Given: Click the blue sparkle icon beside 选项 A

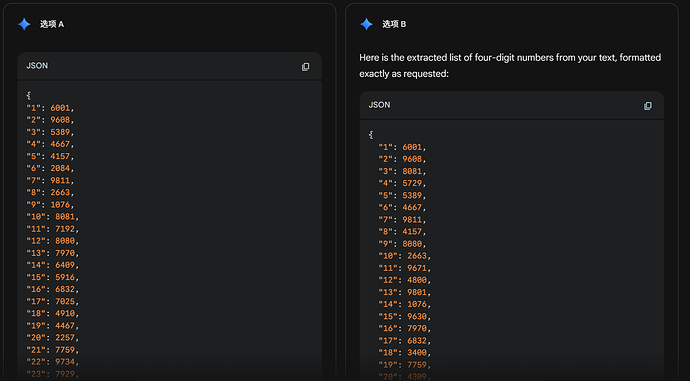Looking at the screenshot, I should click(24, 24).
